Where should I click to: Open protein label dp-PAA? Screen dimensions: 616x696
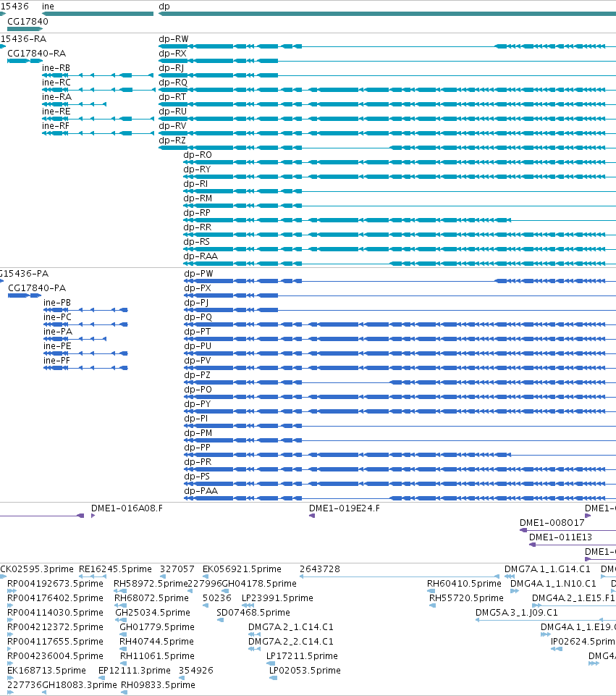(x=201, y=491)
